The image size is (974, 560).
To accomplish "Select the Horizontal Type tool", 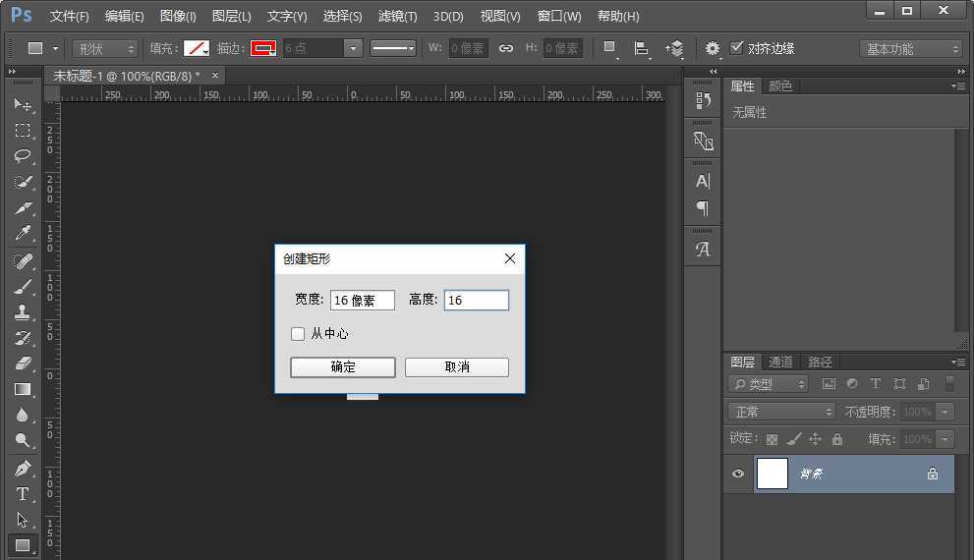I will (23, 494).
